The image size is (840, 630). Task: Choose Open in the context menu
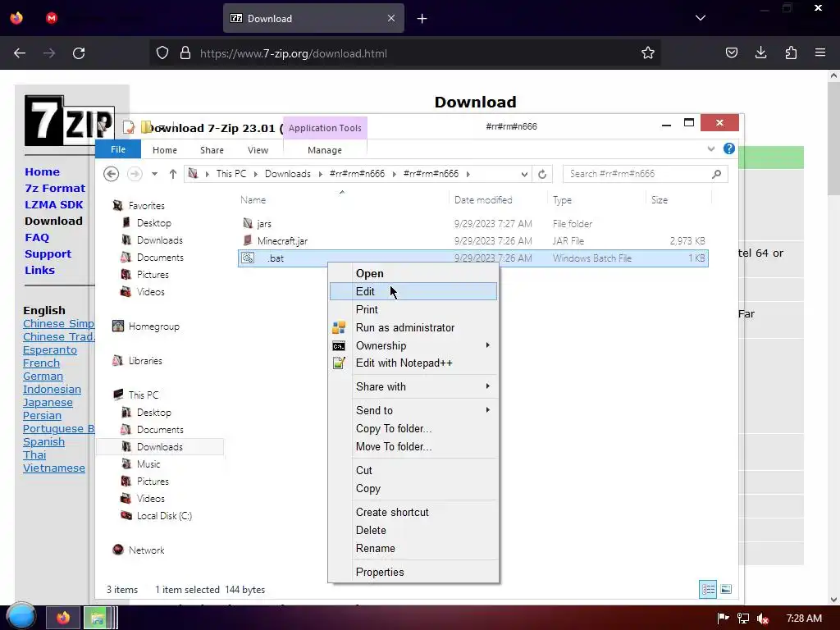coord(413,273)
